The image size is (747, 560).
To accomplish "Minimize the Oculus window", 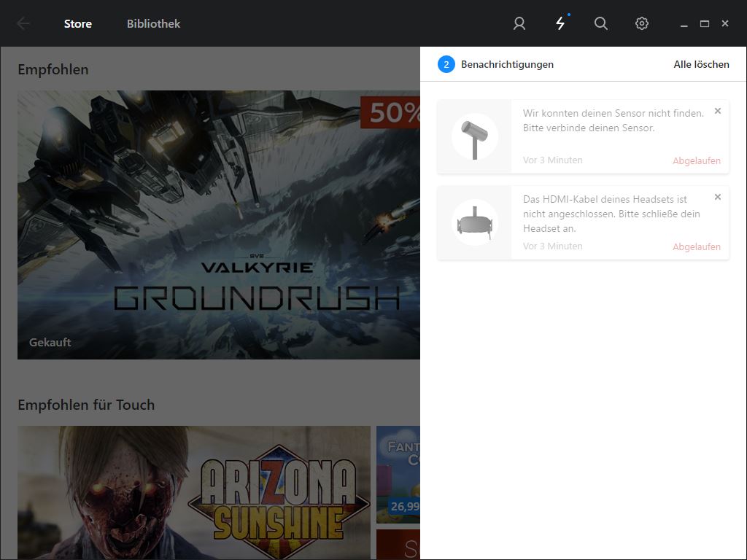I will (684, 24).
